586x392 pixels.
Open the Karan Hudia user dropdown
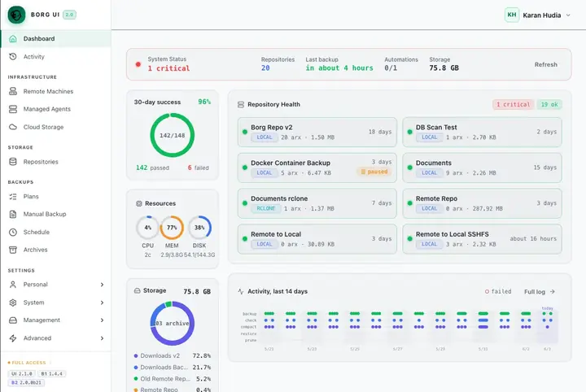pos(538,15)
